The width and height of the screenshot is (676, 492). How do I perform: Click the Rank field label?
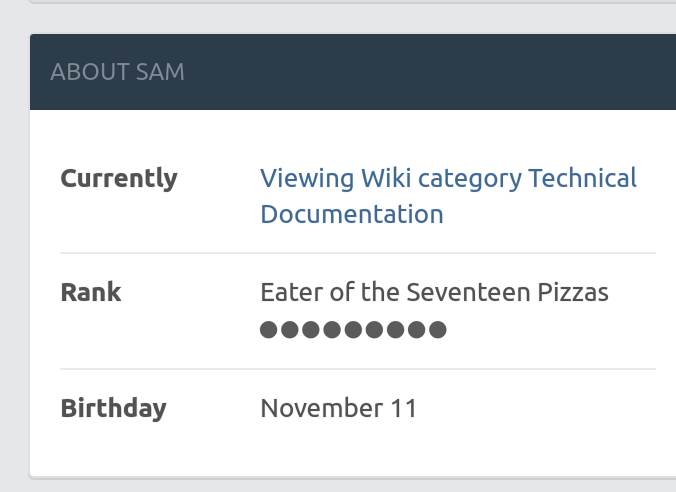(x=91, y=293)
